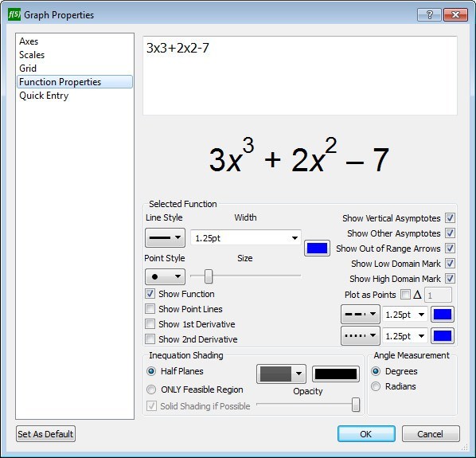Open 2nd derivative dotted line style dropdown
Screen dimensions: 476x458
click(361, 336)
